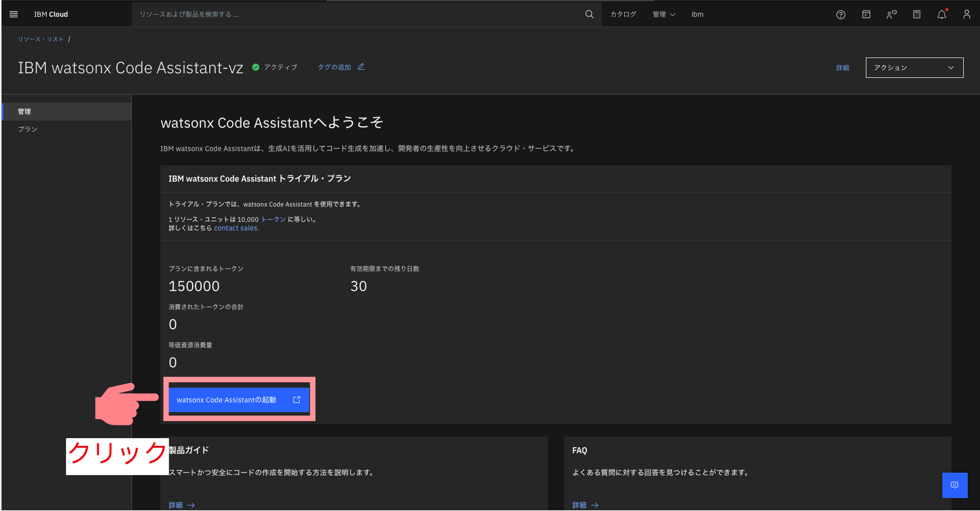980x511 pixels.
Task: Open the IBM Cloud Shell icon
Action: [x=866, y=14]
